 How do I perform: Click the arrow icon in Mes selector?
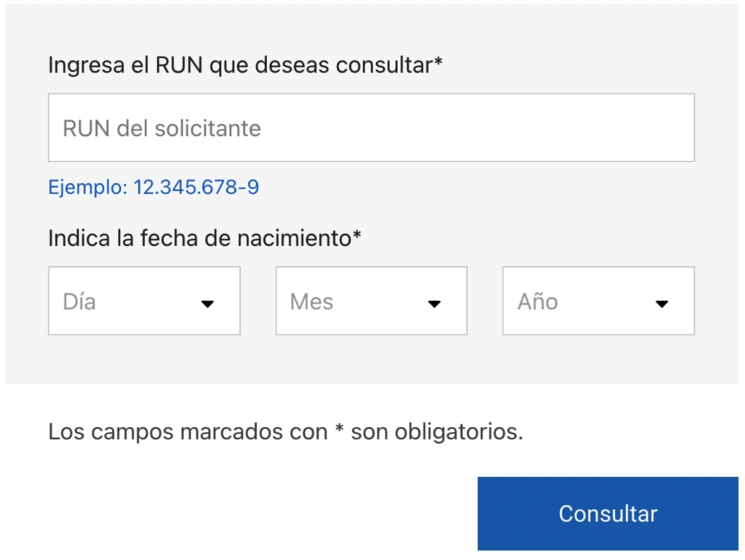tap(434, 304)
